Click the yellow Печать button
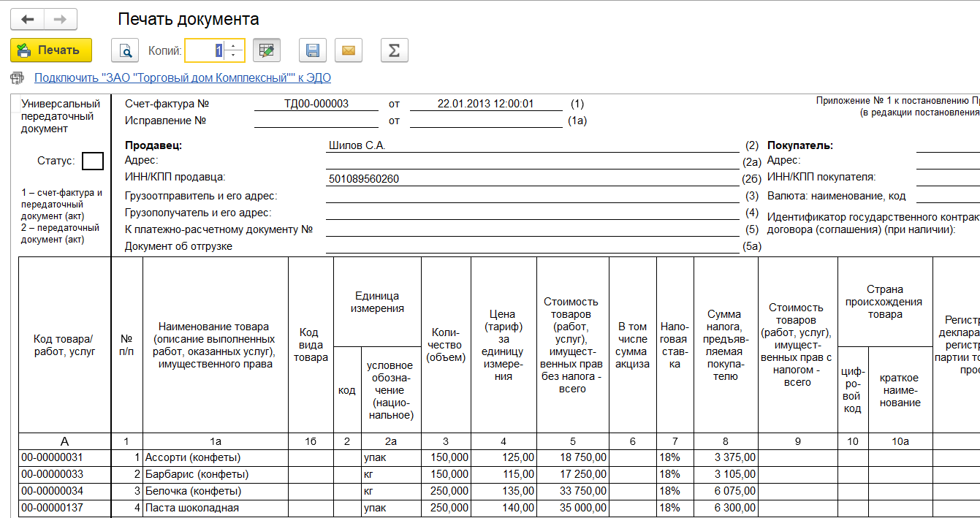 pos(51,50)
